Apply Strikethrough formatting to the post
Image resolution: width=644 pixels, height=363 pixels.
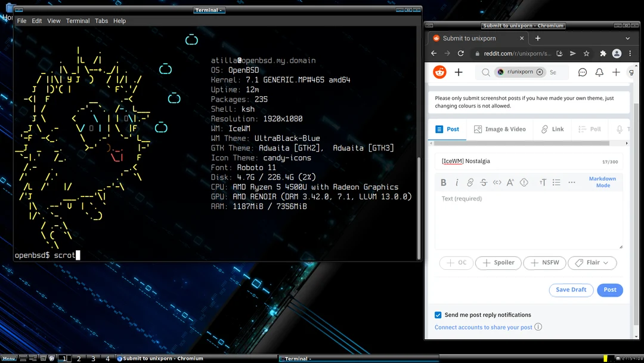(x=484, y=182)
